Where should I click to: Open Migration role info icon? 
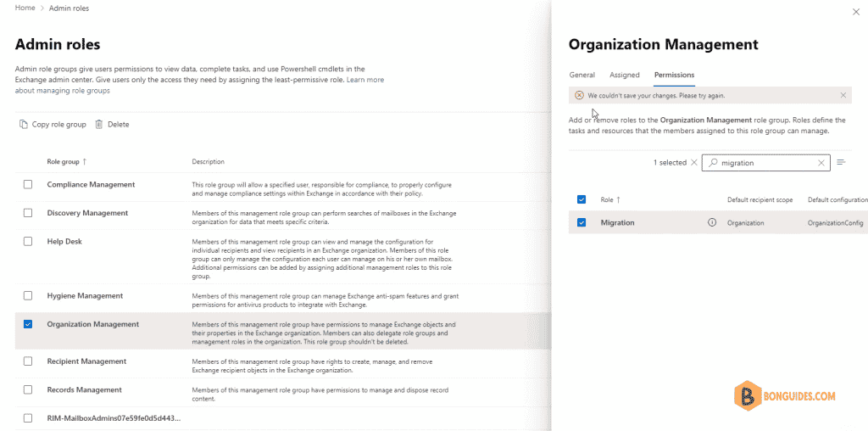[x=712, y=222]
